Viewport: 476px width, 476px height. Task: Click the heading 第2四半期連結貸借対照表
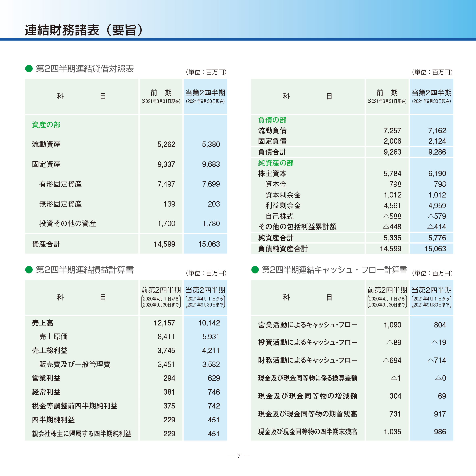pos(85,69)
